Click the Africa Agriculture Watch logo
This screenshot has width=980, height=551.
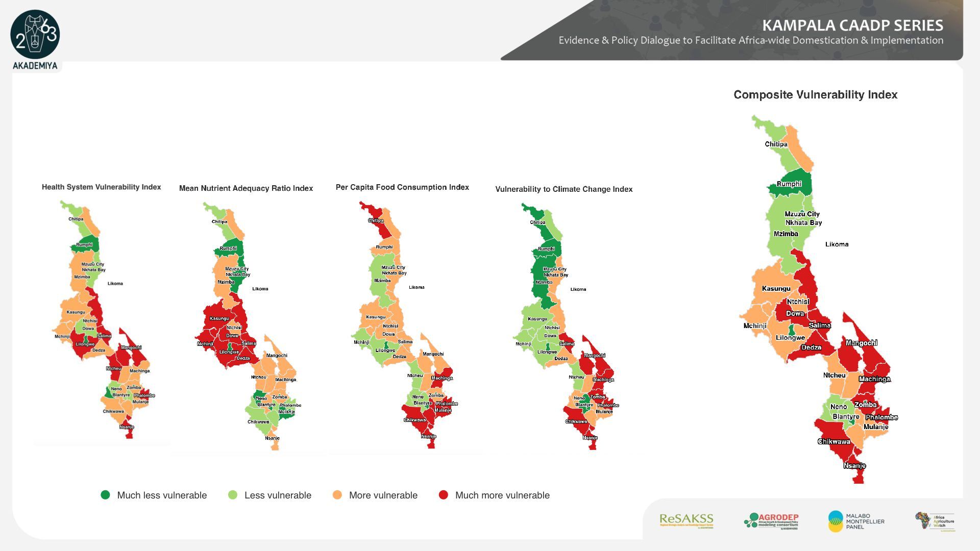click(935, 521)
